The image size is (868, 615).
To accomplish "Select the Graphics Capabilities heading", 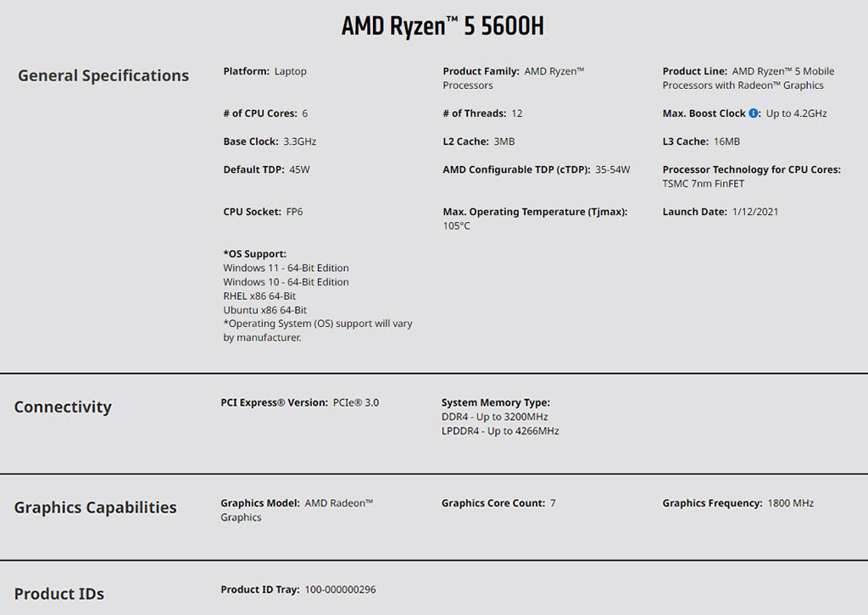I will [x=95, y=507].
